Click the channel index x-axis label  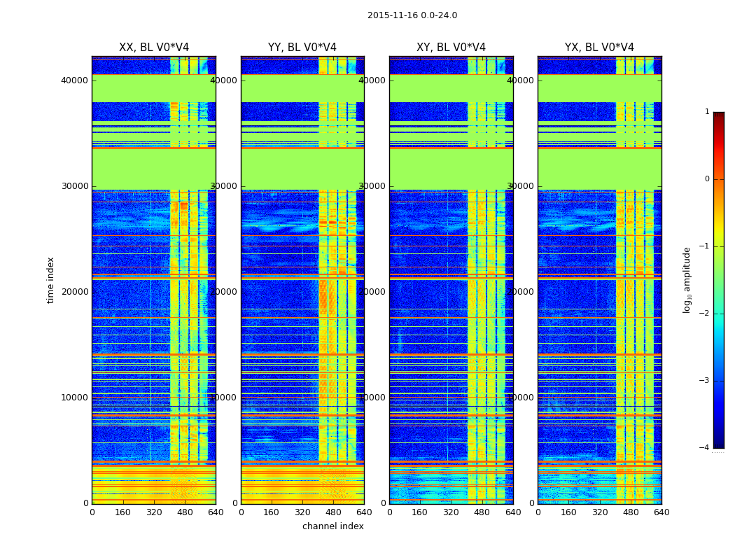pyautogui.click(x=332, y=526)
